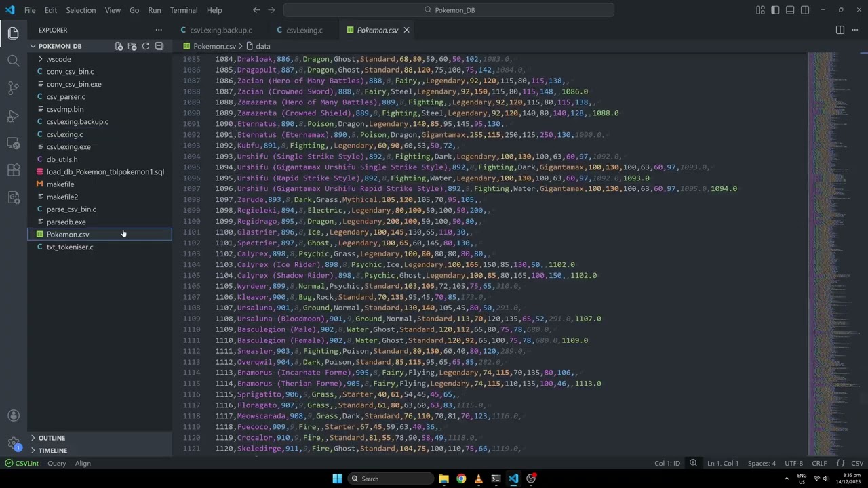The height and width of the screenshot is (488, 868).
Task: Refresh the Explorer file list
Action: coord(146,46)
